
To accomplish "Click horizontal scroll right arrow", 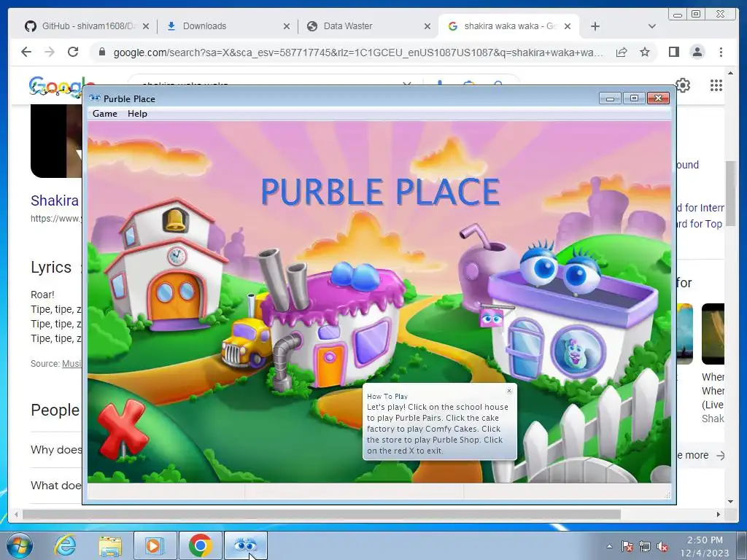I will [x=719, y=514].
